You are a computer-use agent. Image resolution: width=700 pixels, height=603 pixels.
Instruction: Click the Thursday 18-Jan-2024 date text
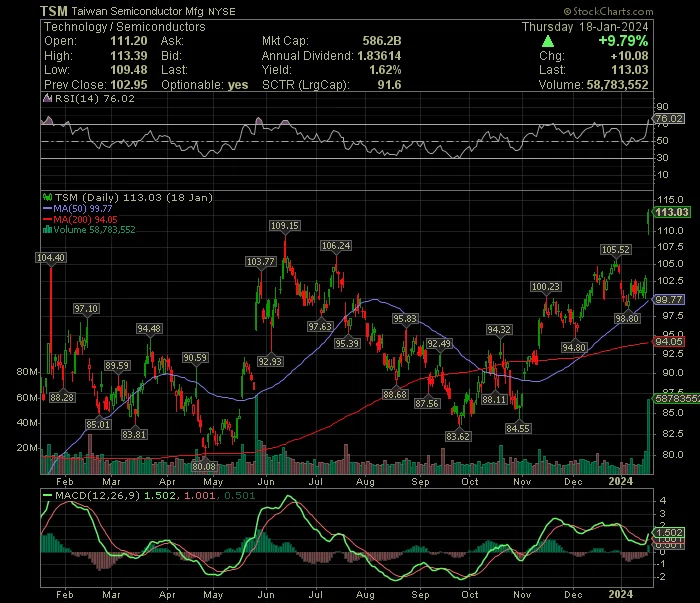coord(585,27)
